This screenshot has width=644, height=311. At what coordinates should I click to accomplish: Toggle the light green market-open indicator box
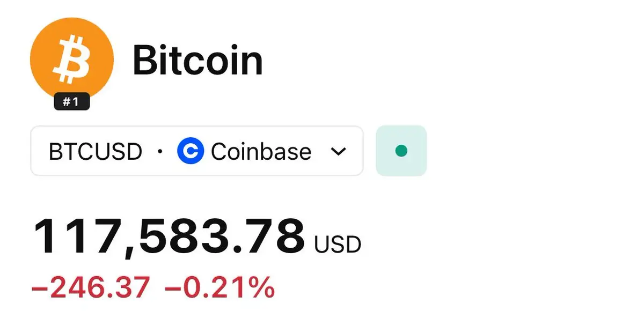[x=401, y=151]
